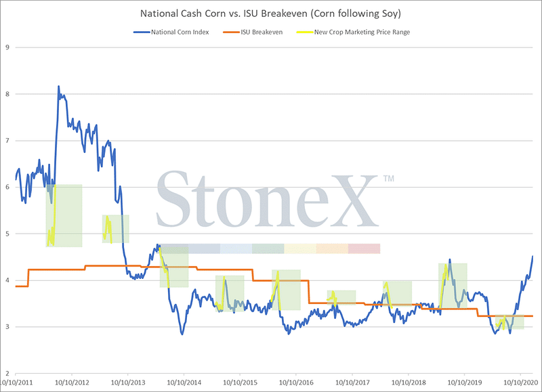Screen dimensions: 542x392
Task: Click y-axis label 5
Action: (x=7, y=234)
